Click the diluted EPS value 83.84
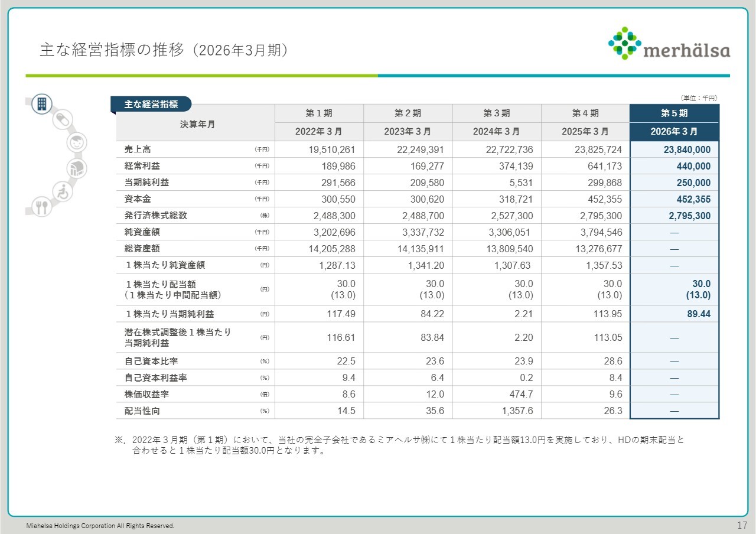This screenshot has width=756, height=534. 432,338
